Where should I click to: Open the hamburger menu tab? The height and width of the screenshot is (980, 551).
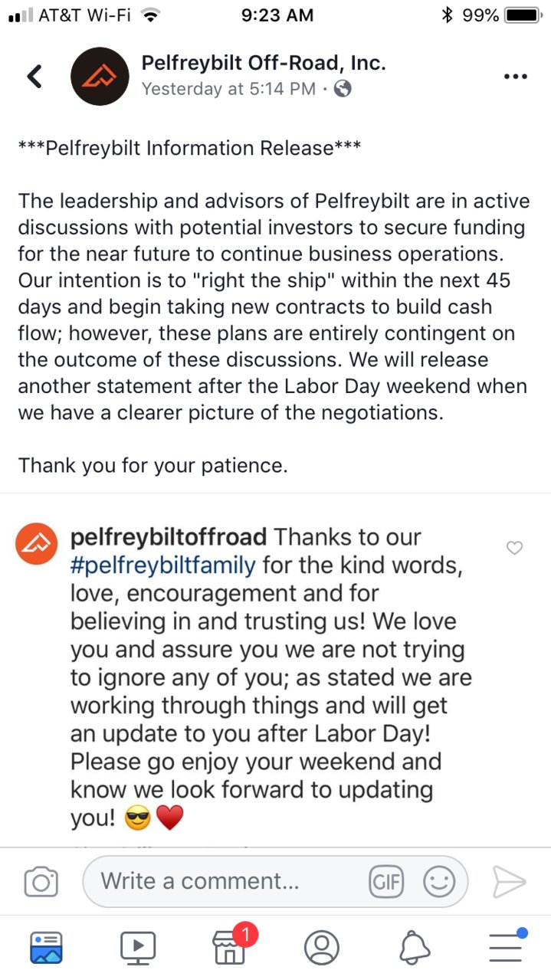[507, 946]
